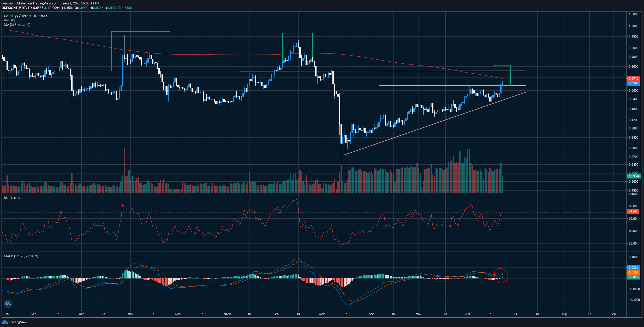Click the 0.2450 price scale label

point(634,165)
